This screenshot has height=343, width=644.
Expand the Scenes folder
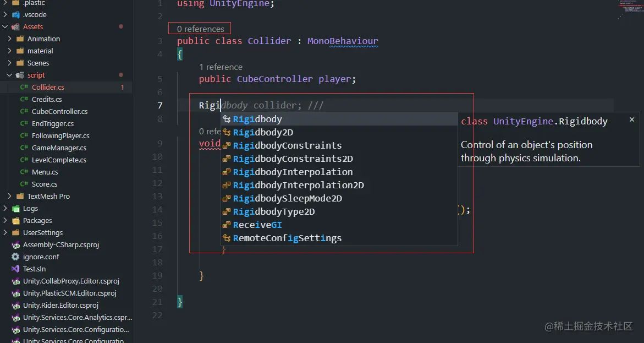(9, 63)
